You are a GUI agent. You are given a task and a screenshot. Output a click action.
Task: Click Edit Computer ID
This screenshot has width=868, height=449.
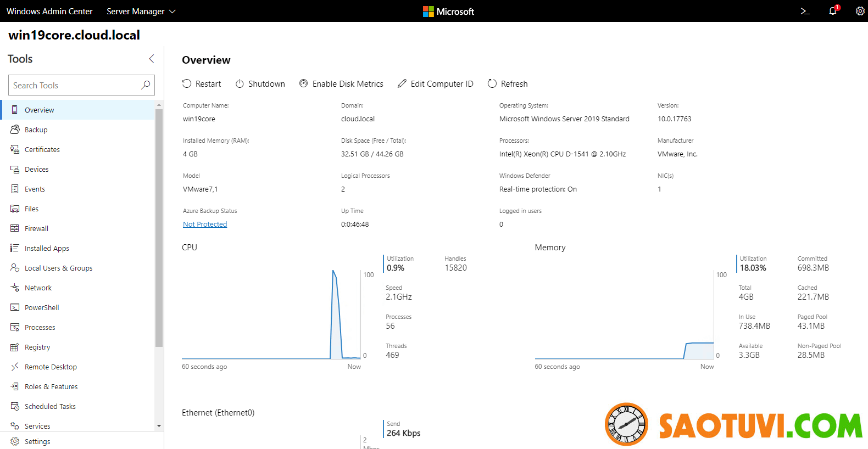pyautogui.click(x=435, y=83)
